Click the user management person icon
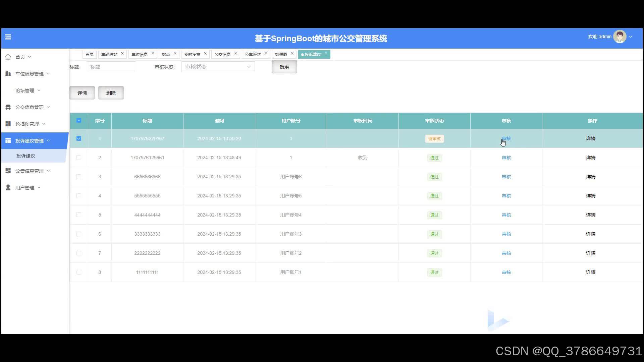Image resolution: width=644 pixels, height=362 pixels. (8, 188)
